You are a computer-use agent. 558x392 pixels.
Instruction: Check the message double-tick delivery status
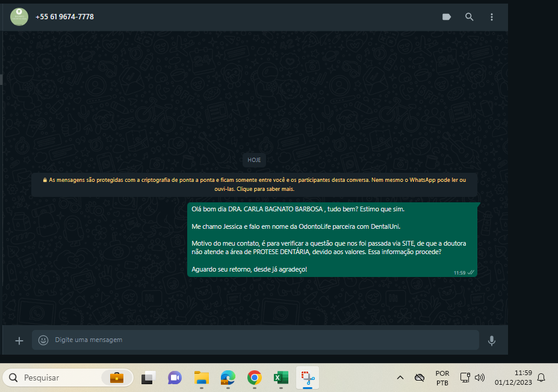tap(471, 272)
